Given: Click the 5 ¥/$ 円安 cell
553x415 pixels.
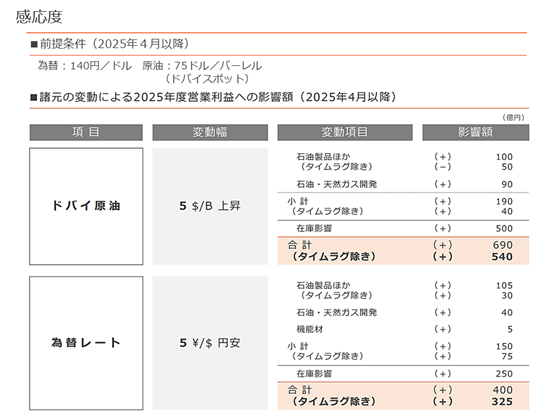Looking at the screenshot, I should pos(210,343).
